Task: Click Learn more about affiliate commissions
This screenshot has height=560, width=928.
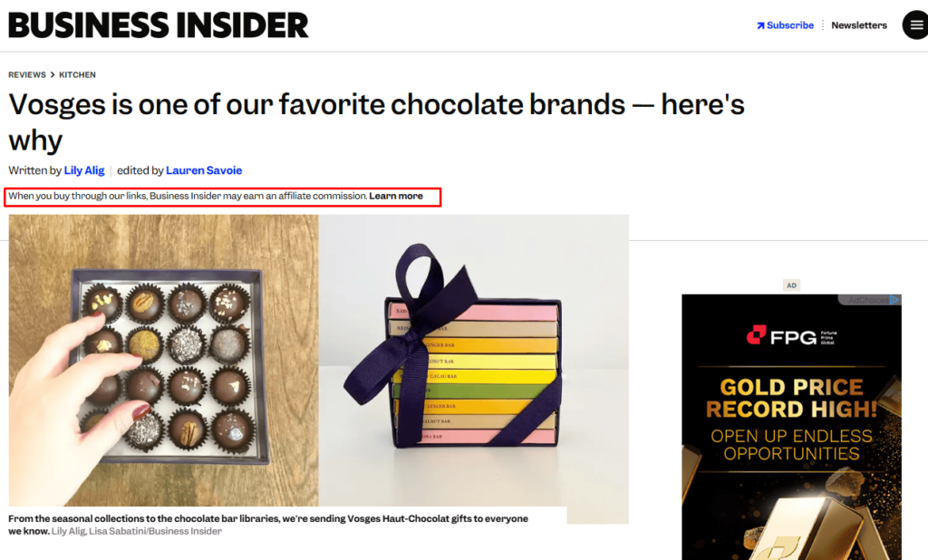Action: pyautogui.click(x=395, y=196)
